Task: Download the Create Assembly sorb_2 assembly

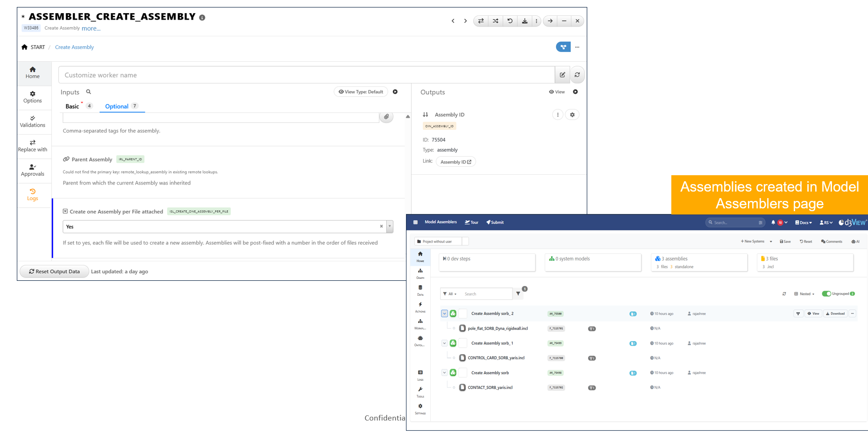Action: [x=835, y=314]
